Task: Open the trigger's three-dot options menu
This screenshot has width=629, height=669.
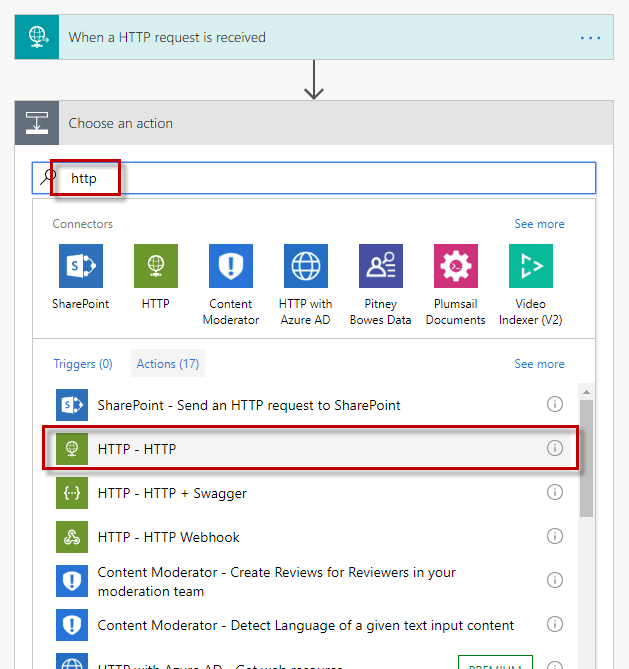Action: click(x=590, y=38)
